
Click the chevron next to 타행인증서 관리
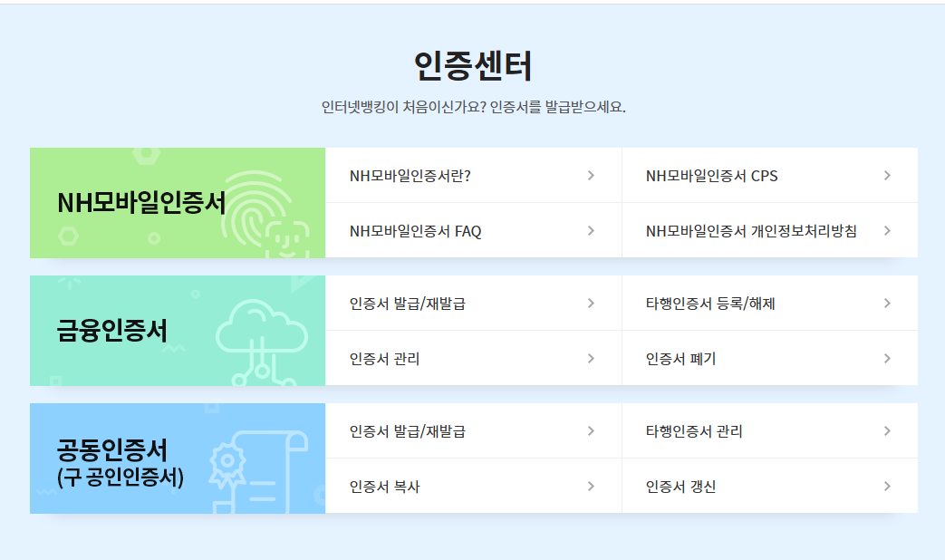pyautogui.click(x=887, y=431)
